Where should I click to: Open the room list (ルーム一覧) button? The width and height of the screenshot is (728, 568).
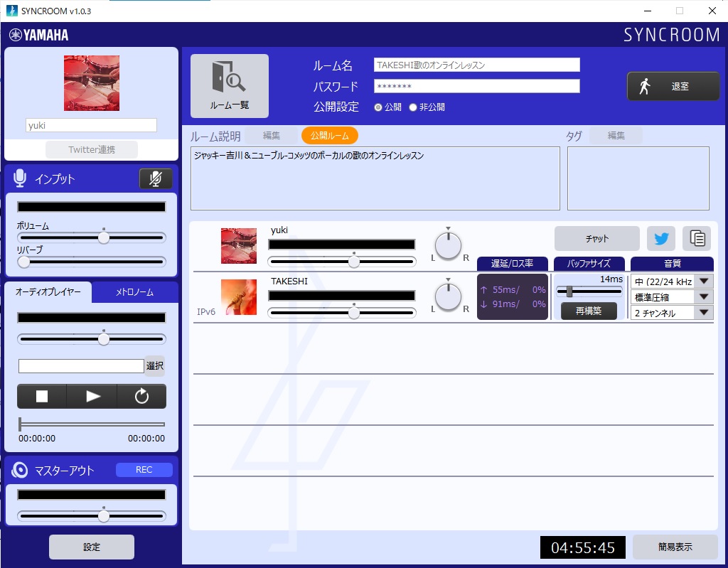coord(230,86)
